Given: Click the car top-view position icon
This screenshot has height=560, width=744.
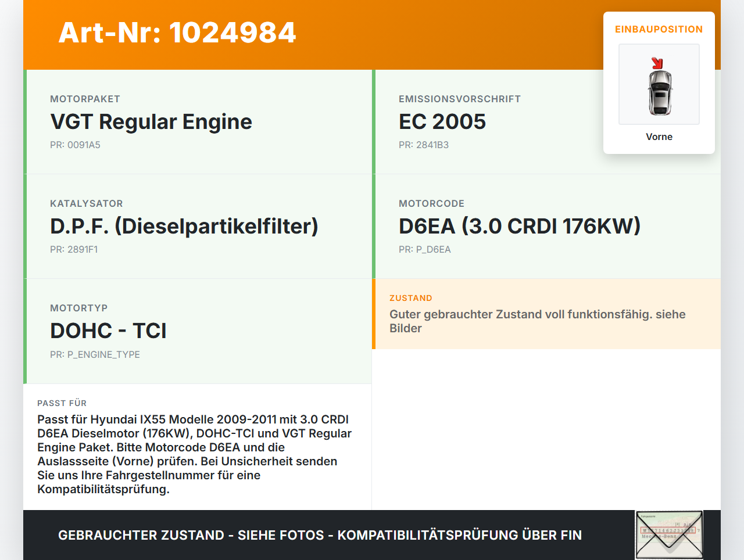Looking at the screenshot, I should coord(659,84).
